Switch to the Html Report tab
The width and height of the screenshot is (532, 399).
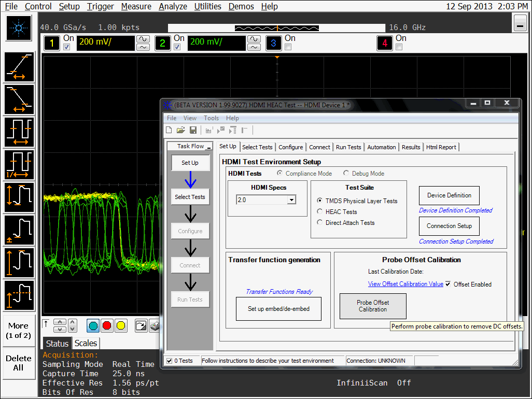point(441,147)
